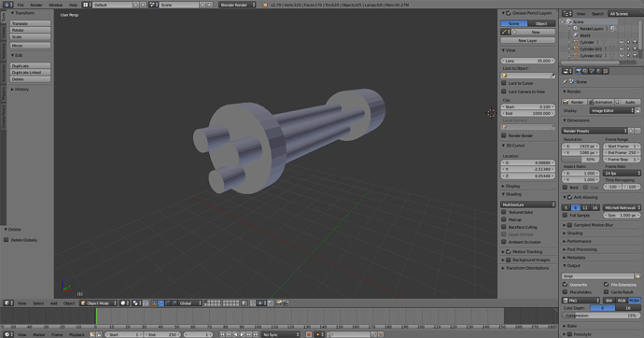Hide Cylinder in viewport via eye icon
Screen dimensions: 644x338
pos(622,42)
